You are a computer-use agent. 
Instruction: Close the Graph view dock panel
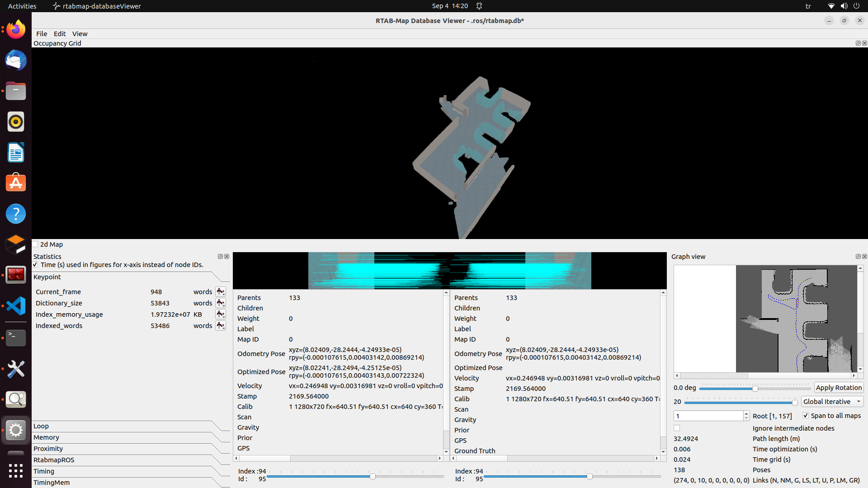(x=864, y=256)
